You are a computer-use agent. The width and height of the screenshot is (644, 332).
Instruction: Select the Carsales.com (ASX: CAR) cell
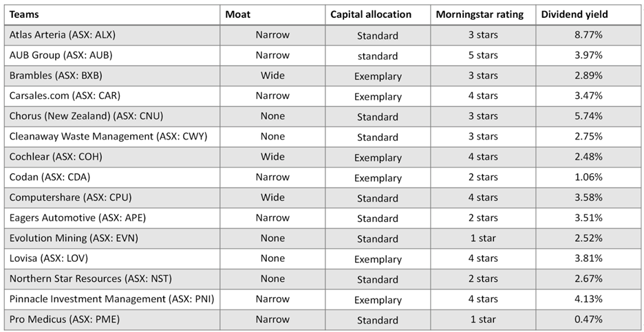65,96
